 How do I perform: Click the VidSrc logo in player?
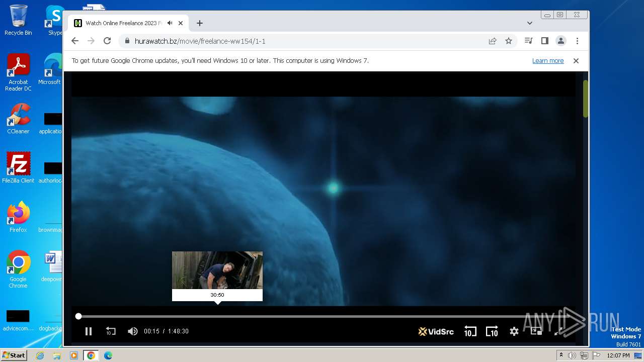[x=436, y=331]
